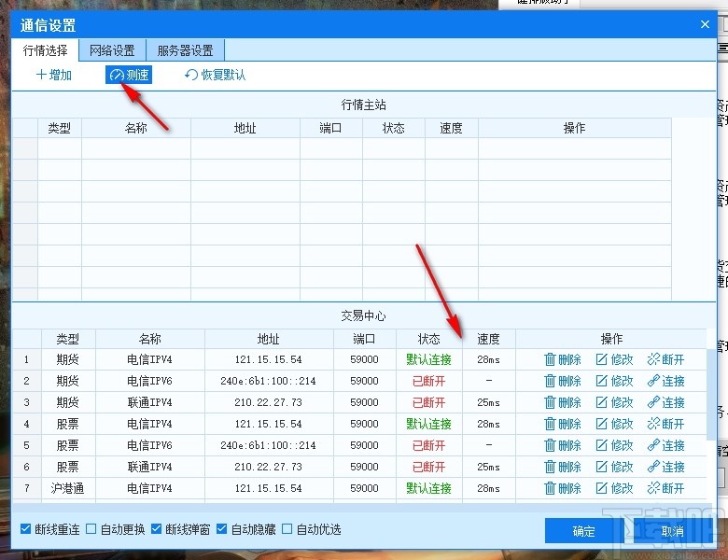Open 网络设置 tab
The height and width of the screenshot is (560, 728).
click(112, 50)
